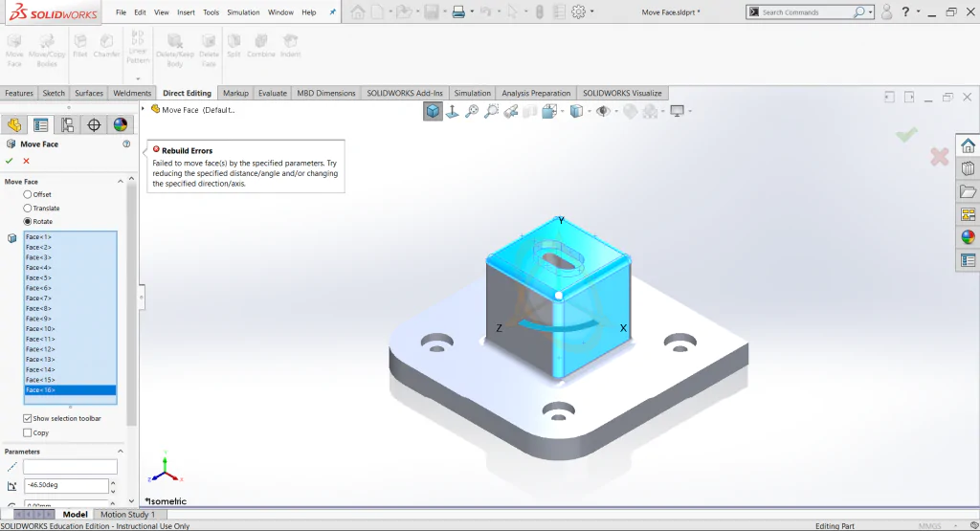The image size is (980, 531).
Task: Collapse the Move Face section chevron
Action: (x=120, y=181)
